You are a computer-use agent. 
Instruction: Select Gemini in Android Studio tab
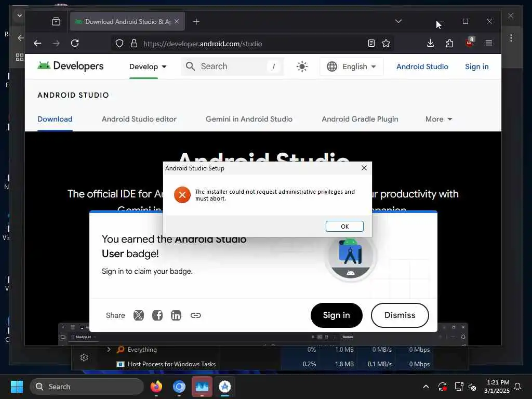coord(249,119)
